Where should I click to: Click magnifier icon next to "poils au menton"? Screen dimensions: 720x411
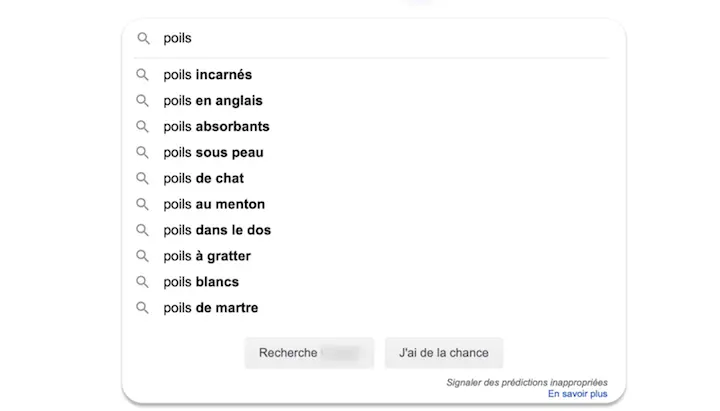click(x=143, y=204)
